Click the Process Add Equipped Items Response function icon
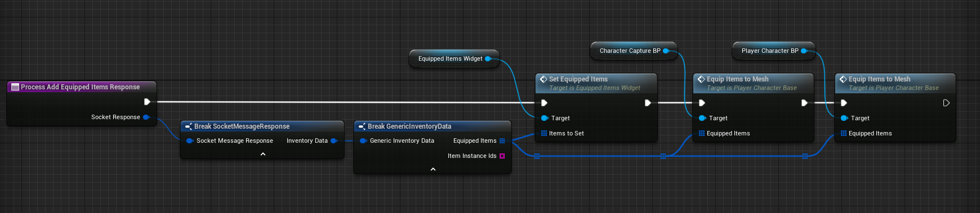Image resolution: width=980 pixels, height=213 pixels. (15, 87)
